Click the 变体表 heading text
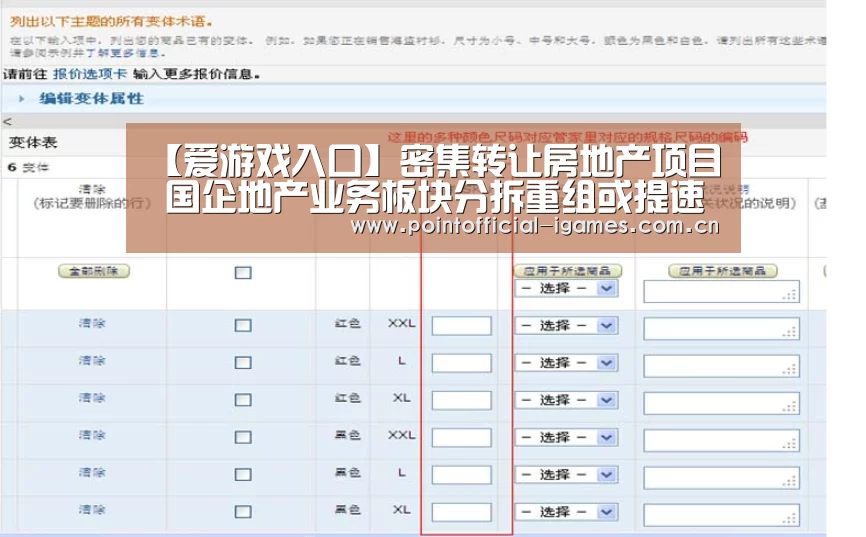Screen dimensions: 866x537 (33, 143)
